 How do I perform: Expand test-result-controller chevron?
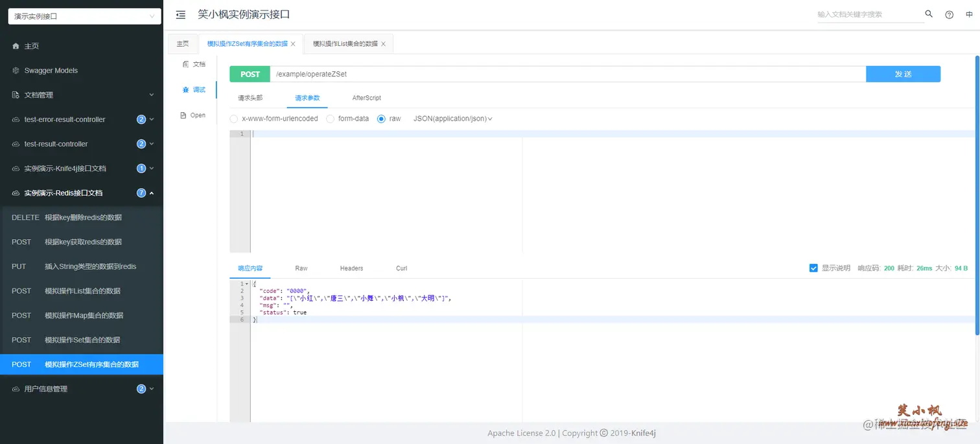click(x=152, y=144)
